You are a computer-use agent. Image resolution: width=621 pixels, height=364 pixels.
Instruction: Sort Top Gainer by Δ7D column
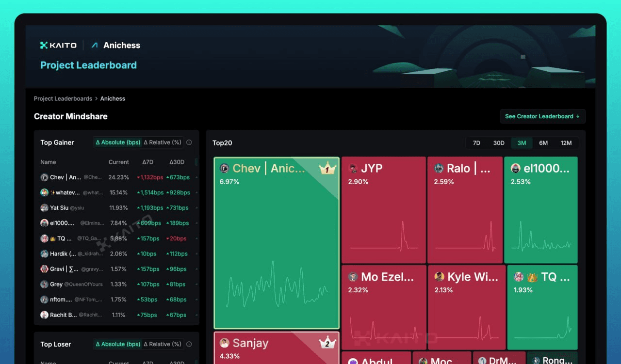(148, 162)
